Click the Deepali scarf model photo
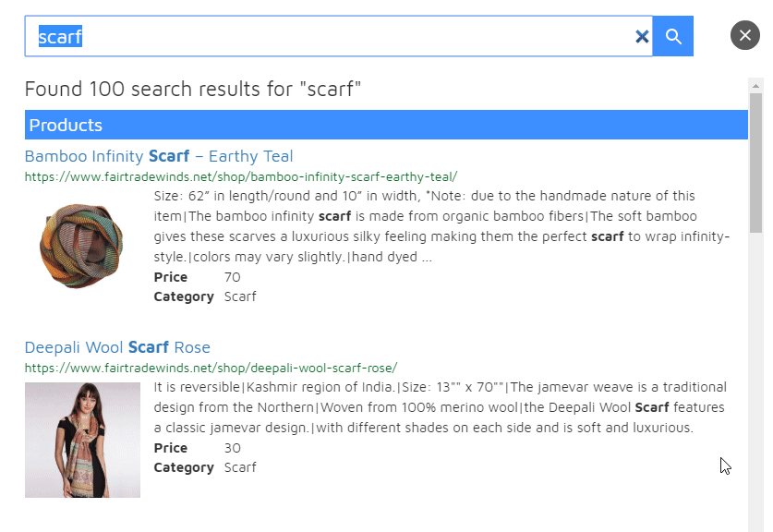Viewport: 773px width, 532px height. pyautogui.click(x=82, y=441)
